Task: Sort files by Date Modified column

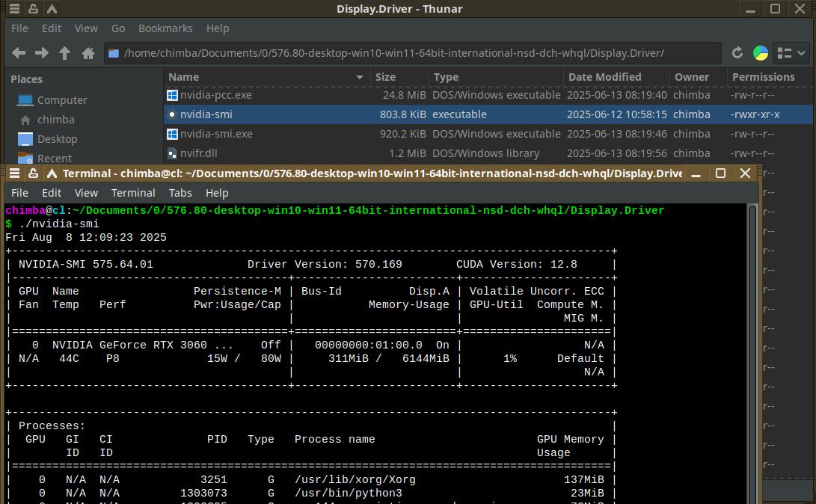Action: point(604,77)
